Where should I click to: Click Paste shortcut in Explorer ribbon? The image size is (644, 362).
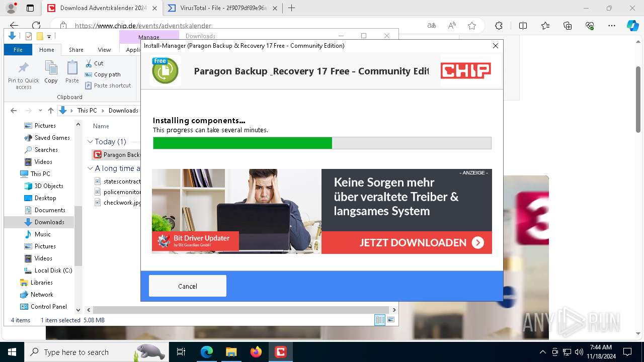pos(108,85)
